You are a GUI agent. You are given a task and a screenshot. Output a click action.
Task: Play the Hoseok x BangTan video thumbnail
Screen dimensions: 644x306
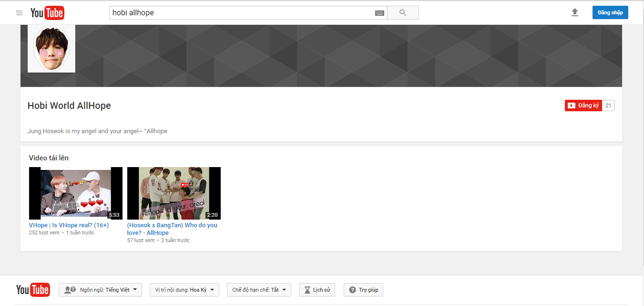coord(174,193)
